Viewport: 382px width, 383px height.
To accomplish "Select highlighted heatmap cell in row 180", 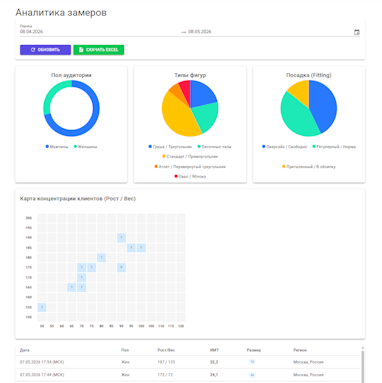I will (101, 257).
